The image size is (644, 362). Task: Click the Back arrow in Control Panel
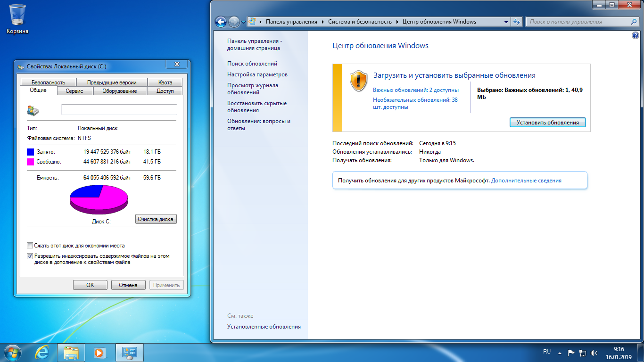tap(221, 22)
